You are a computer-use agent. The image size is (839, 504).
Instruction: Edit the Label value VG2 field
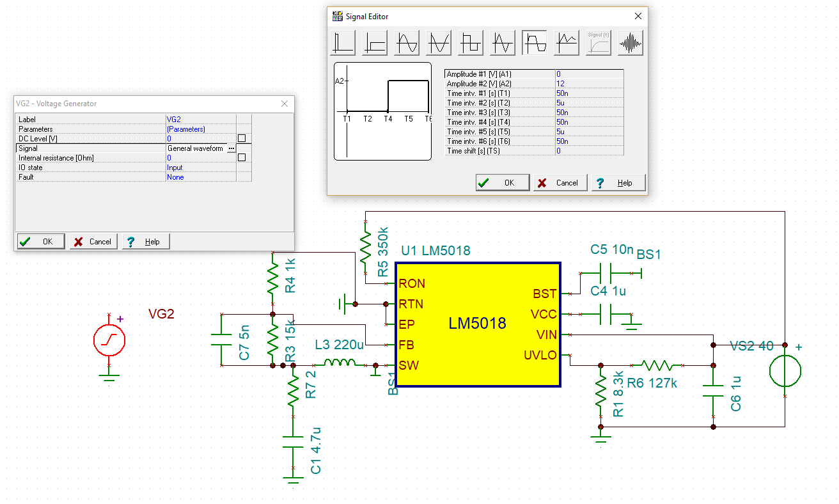201,120
